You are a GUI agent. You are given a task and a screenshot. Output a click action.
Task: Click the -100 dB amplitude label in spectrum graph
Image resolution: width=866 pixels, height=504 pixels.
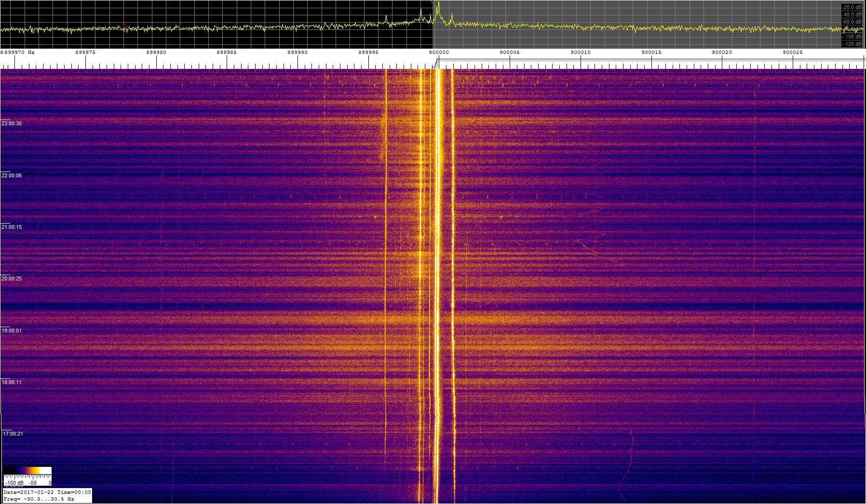tap(853, 37)
